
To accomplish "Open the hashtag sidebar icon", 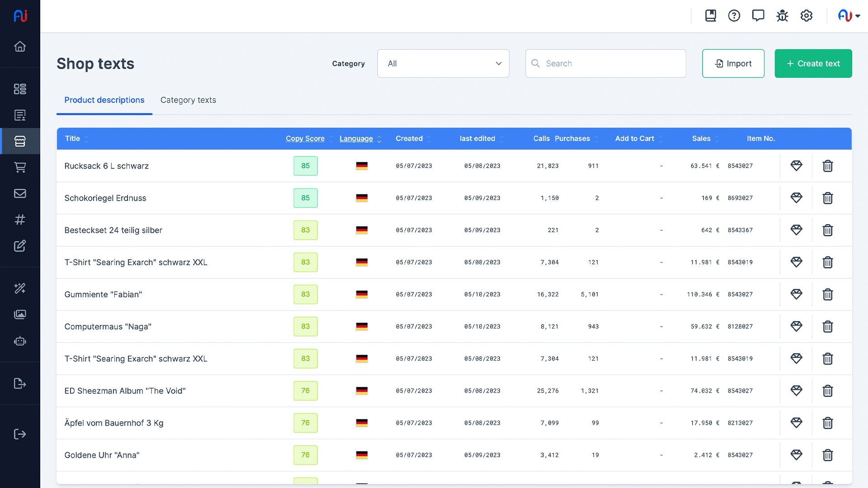I will (x=20, y=220).
